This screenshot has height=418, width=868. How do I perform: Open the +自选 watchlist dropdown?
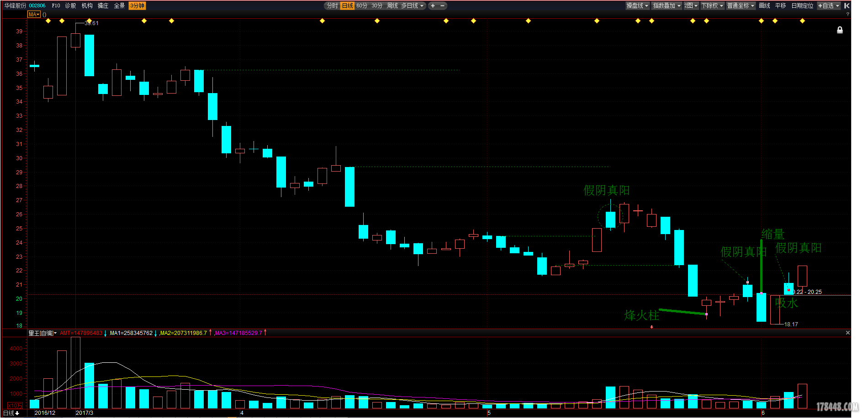pyautogui.click(x=829, y=5)
